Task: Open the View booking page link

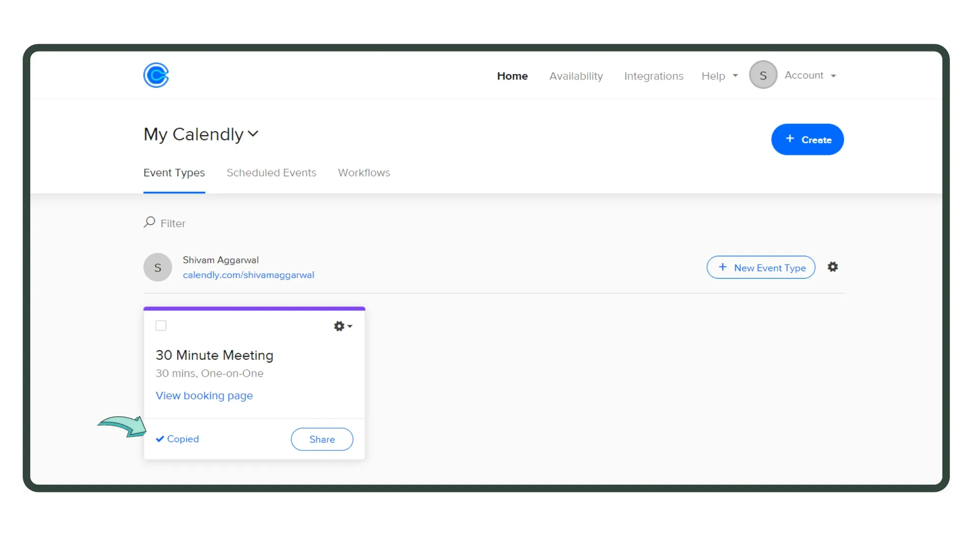Action: [x=204, y=395]
